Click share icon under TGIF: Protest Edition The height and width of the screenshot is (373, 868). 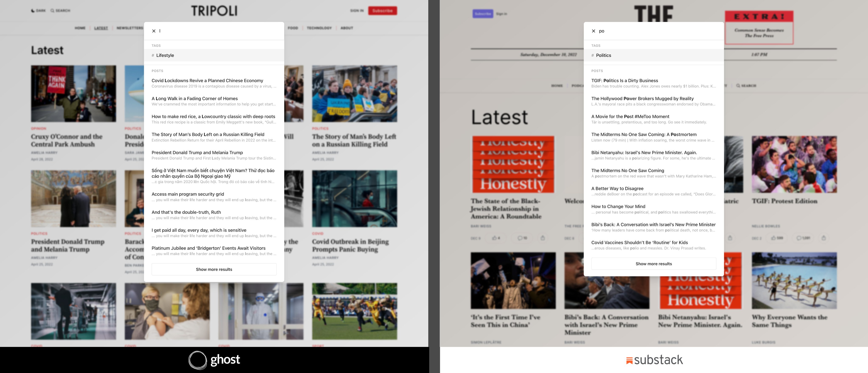(823, 238)
